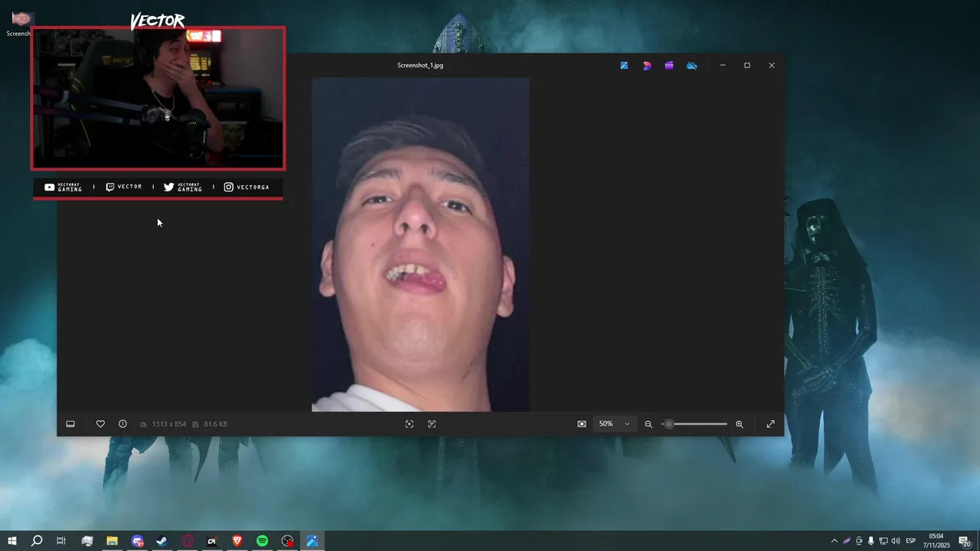Image resolution: width=980 pixels, height=551 pixels.
Task: Enter full screen with the expand arrows icon
Action: [x=771, y=424]
